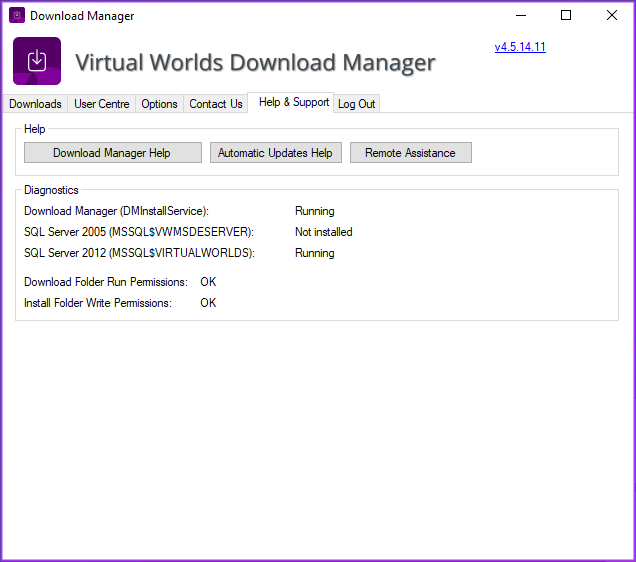
Task: Open the Downloads tab
Action: tap(35, 104)
